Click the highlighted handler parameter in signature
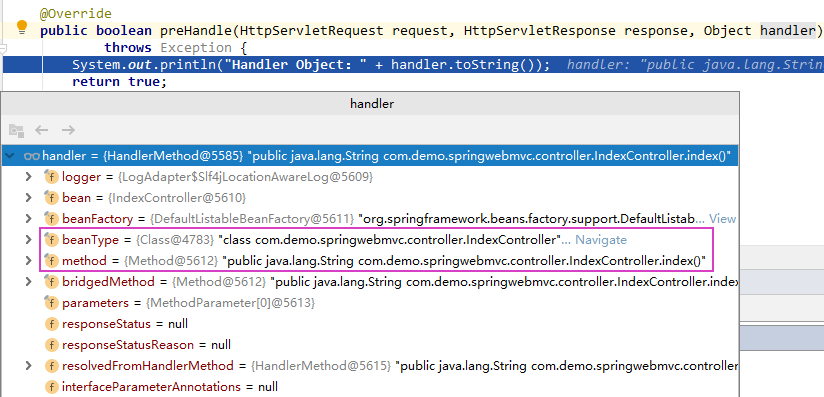 click(x=788, y=30)
